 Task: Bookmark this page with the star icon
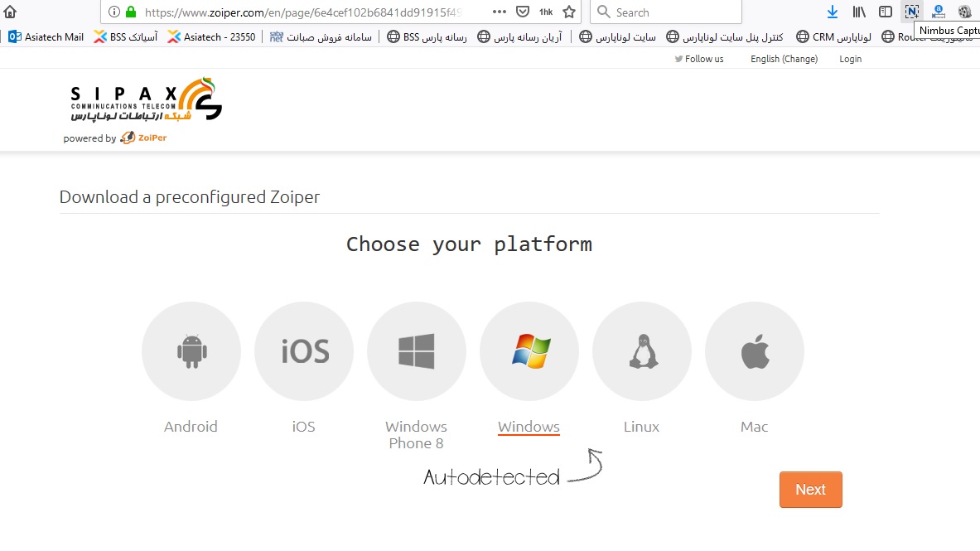tap(569, 12)
